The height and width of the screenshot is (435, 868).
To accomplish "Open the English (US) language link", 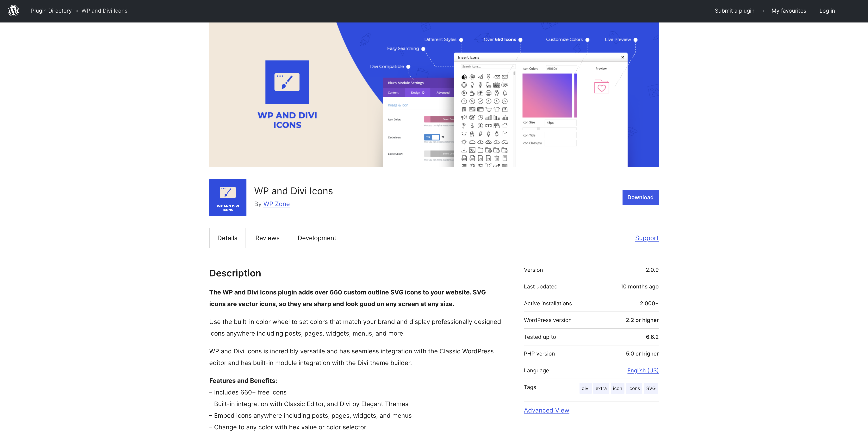I will (643, 371).
